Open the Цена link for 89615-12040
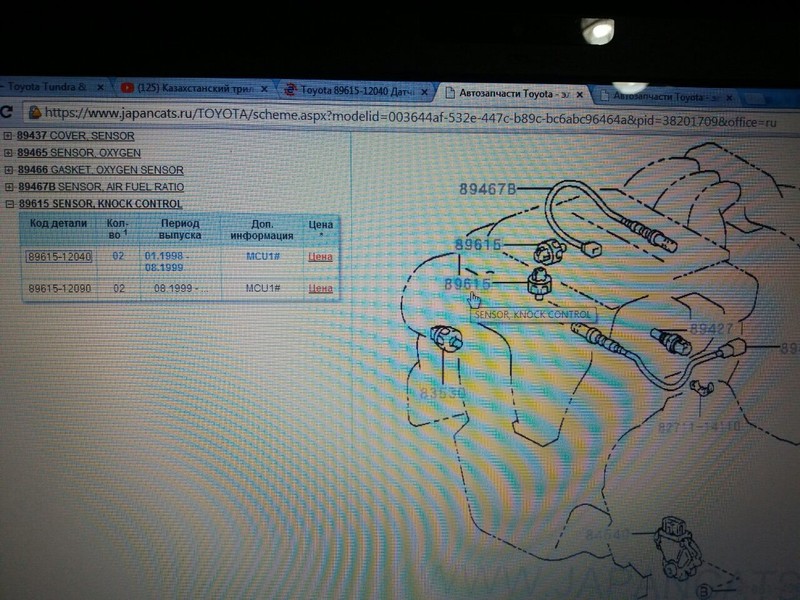800x600 pixels. click(x=320, y=257)
